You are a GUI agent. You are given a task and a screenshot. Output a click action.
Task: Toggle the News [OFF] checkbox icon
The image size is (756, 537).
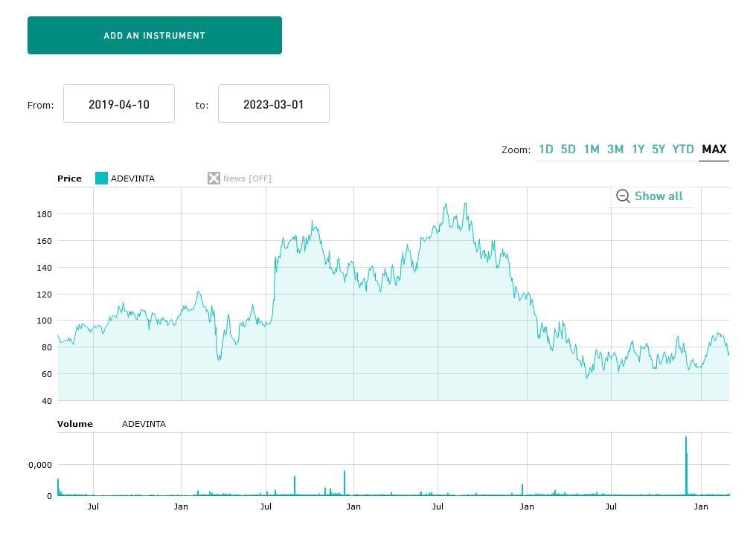click(214, 179)
